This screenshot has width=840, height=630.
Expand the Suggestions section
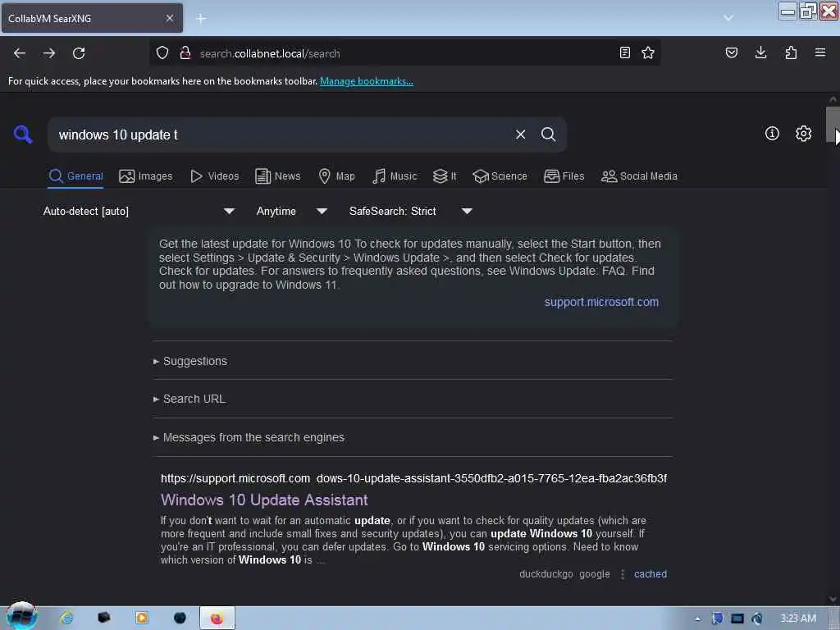coord(190,361)
